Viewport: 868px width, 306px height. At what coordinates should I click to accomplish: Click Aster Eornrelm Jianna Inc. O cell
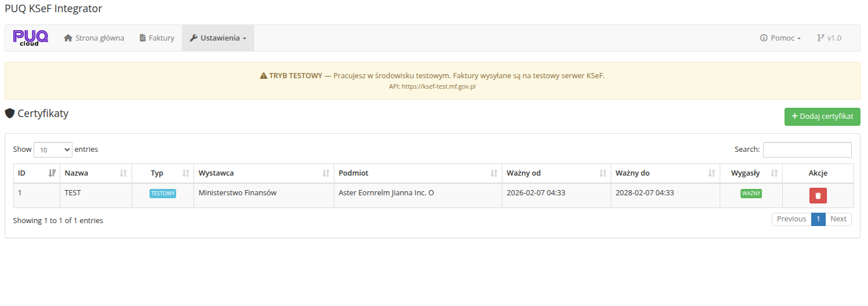[418, 195]
